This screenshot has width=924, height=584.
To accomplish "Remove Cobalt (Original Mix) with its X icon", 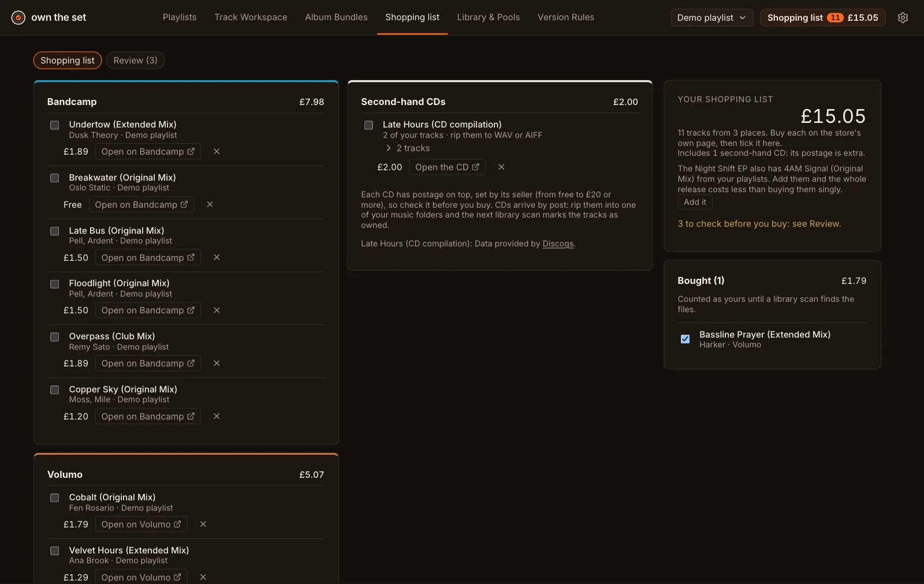I will pyautogui.click(x=203, y=525).
